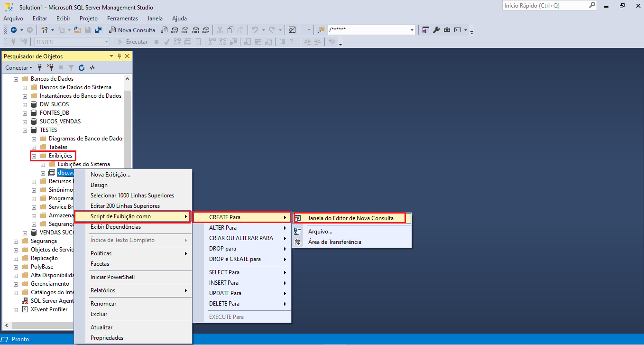This screenshot has width=644, height=345.
Task: Click the Refresh icon in Object Explorer
Action: (82, 68)
